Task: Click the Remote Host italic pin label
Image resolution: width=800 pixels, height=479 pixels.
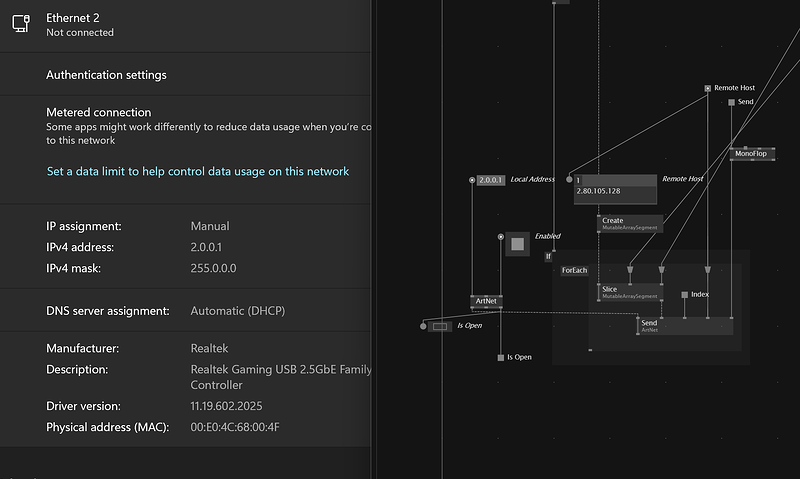Action: tap(683, 179)
